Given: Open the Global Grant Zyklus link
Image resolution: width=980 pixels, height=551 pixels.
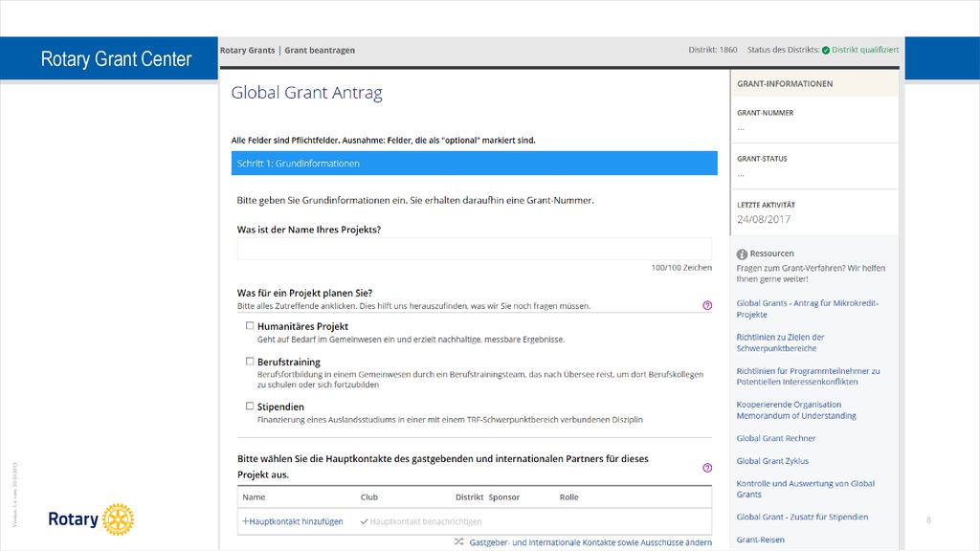Looking at the screenshot, I should tap(772, 461).
